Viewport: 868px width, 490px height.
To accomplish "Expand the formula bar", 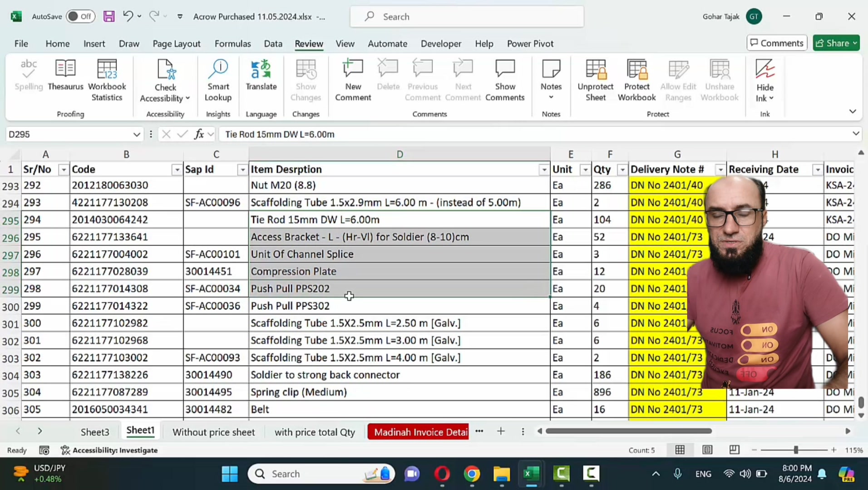I will click(855, 134).
